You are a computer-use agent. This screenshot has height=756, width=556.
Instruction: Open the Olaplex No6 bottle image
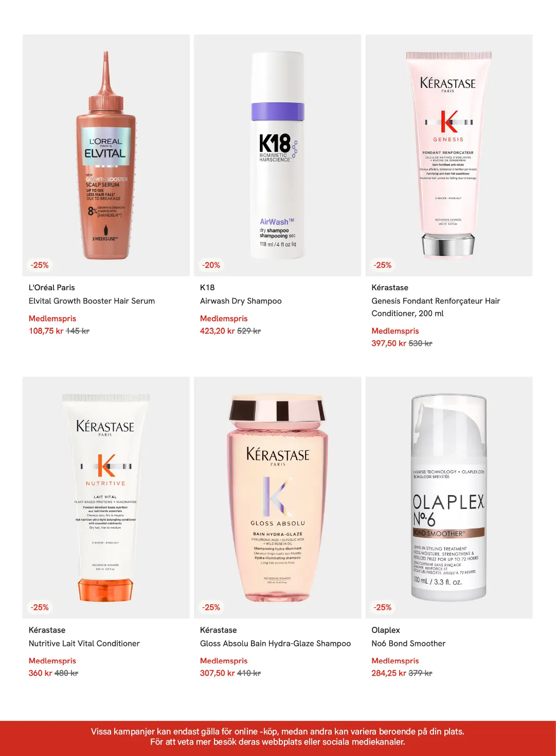pyautogui.click(x=449, y=498)
